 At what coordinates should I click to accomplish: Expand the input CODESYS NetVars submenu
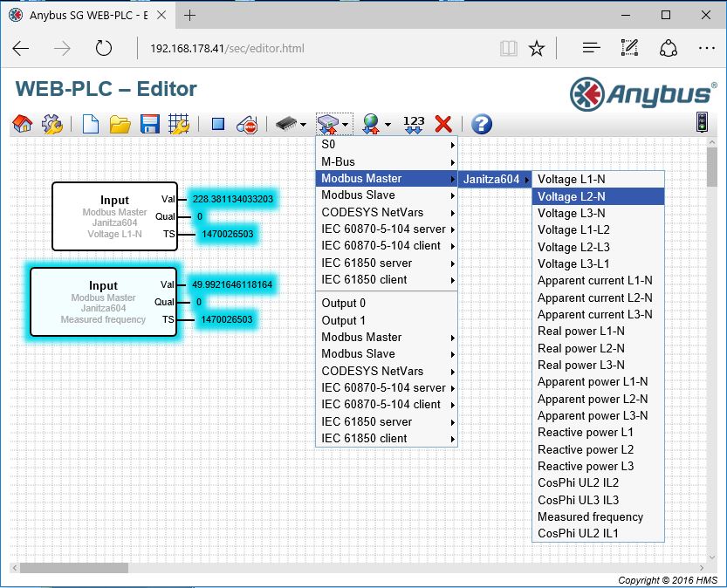[387, 212]
